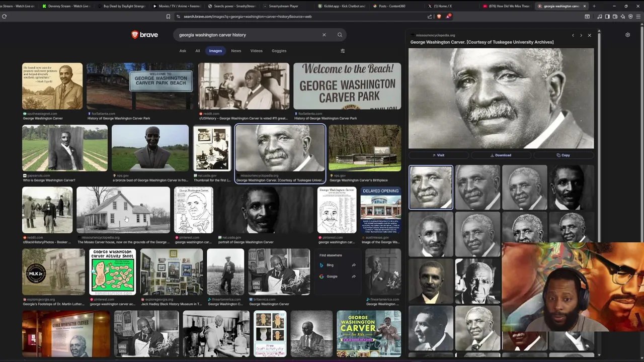Open the search settings gear icon

(x=627, y=35)
